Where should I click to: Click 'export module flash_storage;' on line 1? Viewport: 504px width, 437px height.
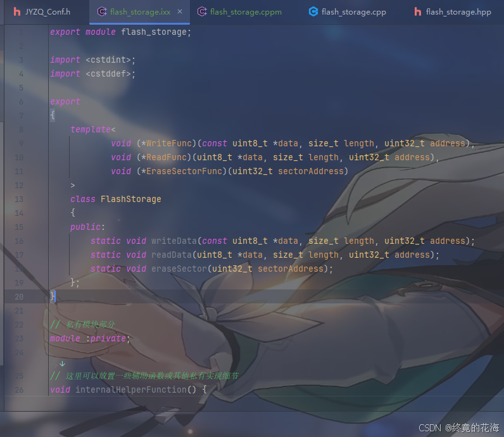tap(120, 32)
